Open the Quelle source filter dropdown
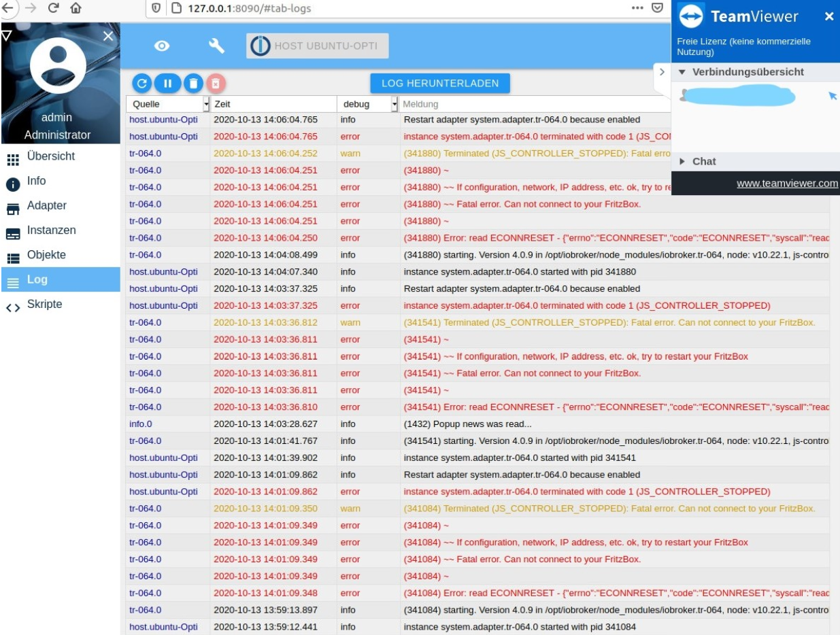 pyautogui.click(x=207, y=104)
